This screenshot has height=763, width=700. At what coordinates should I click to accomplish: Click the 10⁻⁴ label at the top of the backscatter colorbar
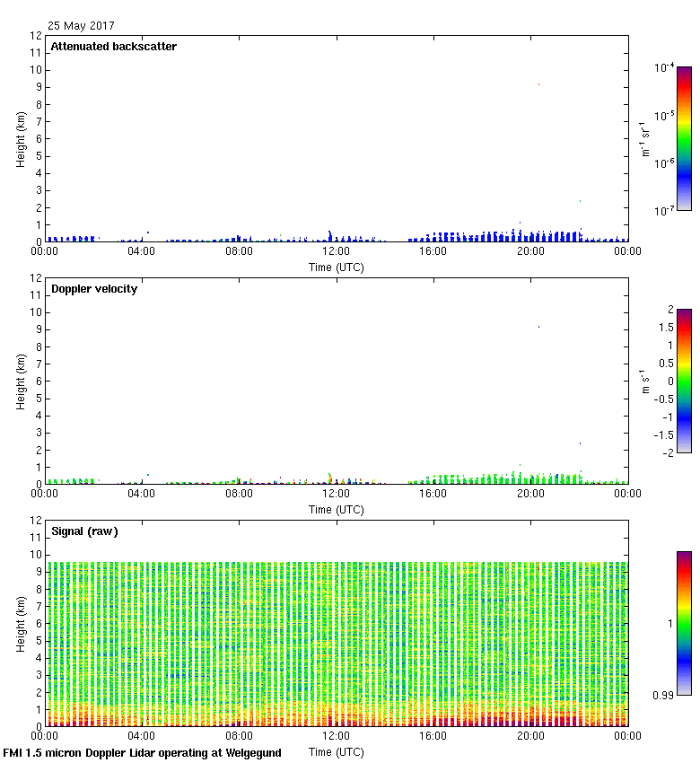pos(664,67)
